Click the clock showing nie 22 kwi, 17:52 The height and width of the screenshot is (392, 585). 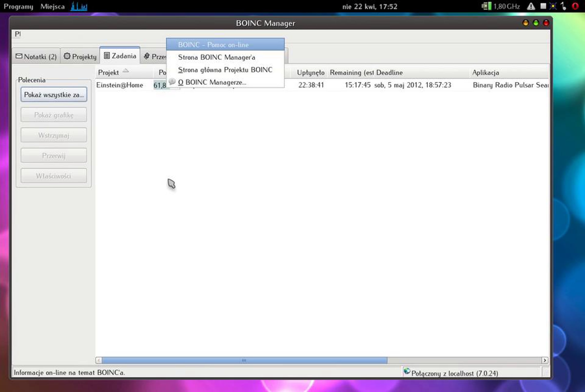(370, 7)
